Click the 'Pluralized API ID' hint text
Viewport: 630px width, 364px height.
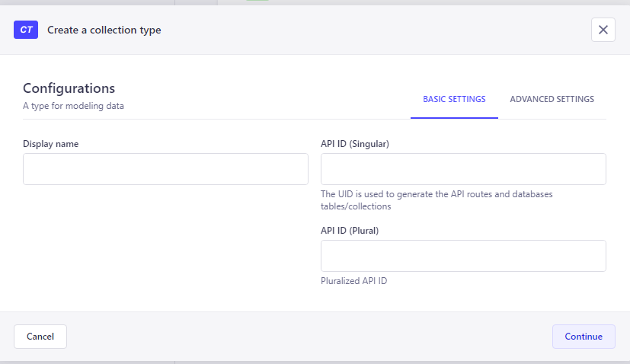click(x=353, y=281)
